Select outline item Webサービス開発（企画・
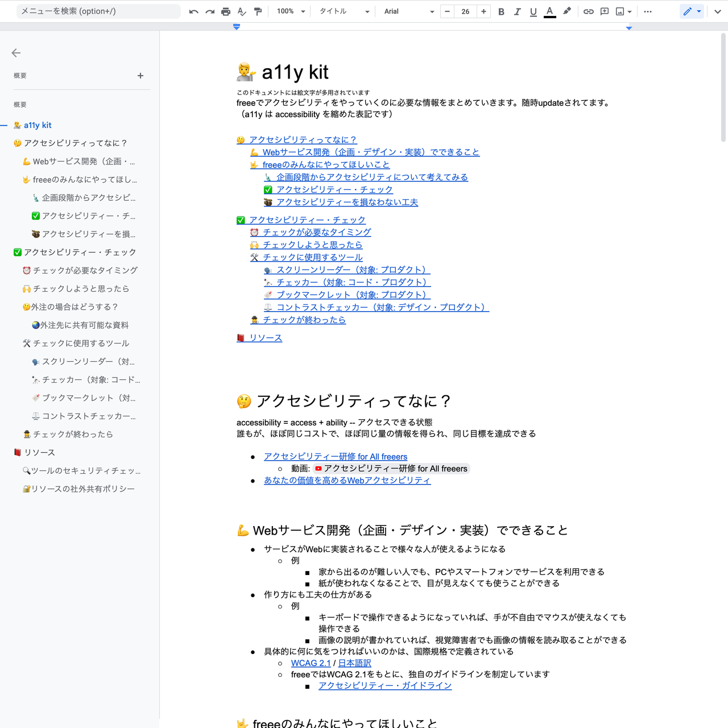 78,162
